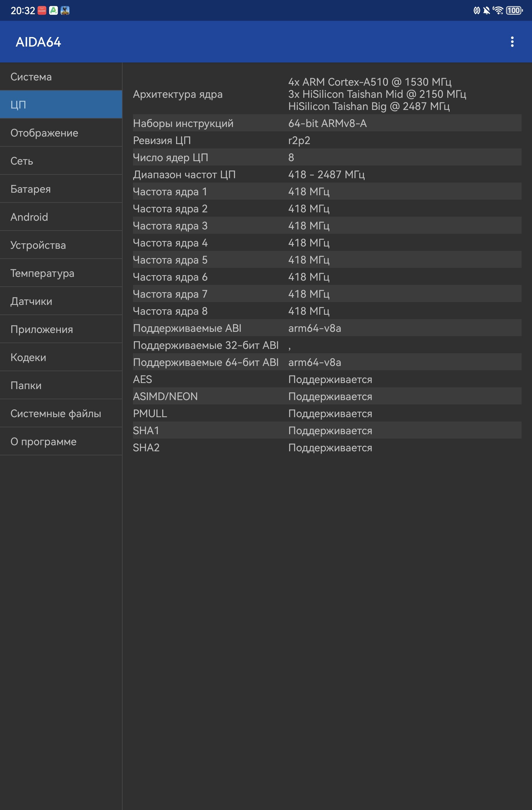The height and width of the screenshot is (810, 532).
Task: Switch to the Android section
Action: pyautogui.click(x=61, y=217)
